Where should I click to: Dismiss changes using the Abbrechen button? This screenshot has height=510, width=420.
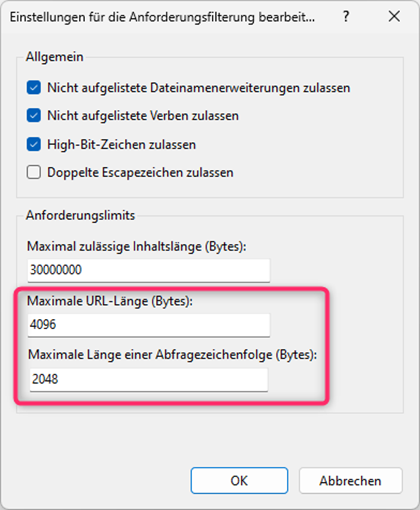tap(351, 481)
